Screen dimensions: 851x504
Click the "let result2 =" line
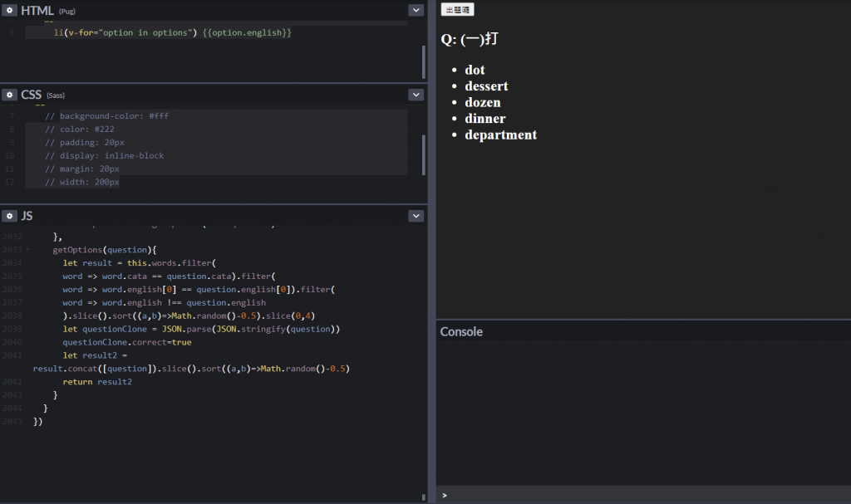coord(95,355)
